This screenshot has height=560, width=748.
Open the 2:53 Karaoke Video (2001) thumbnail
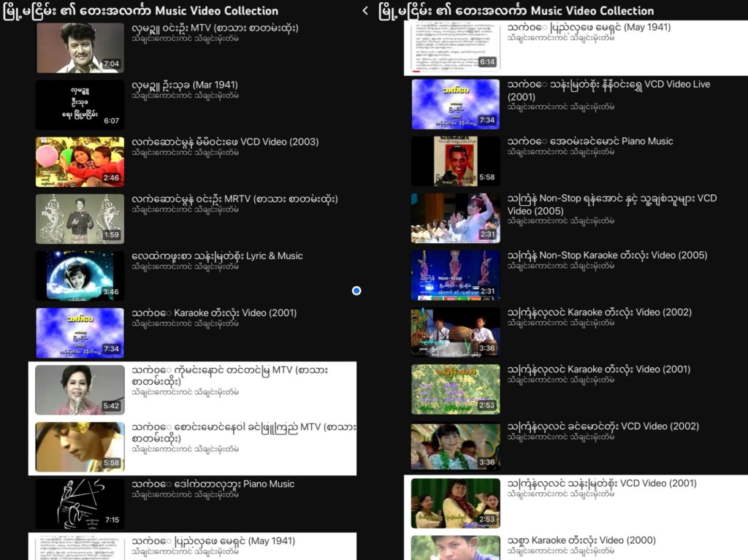(x=456, y=389)
